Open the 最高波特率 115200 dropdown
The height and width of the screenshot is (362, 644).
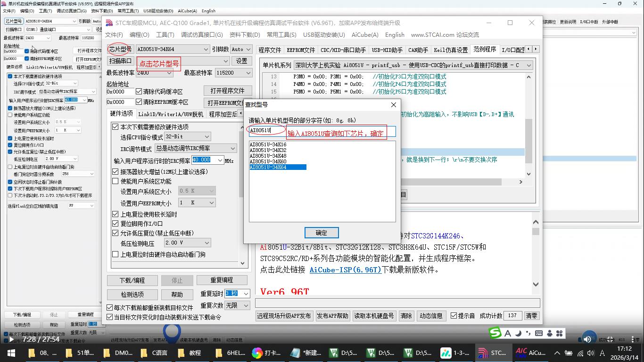click(x=248, y=73)
